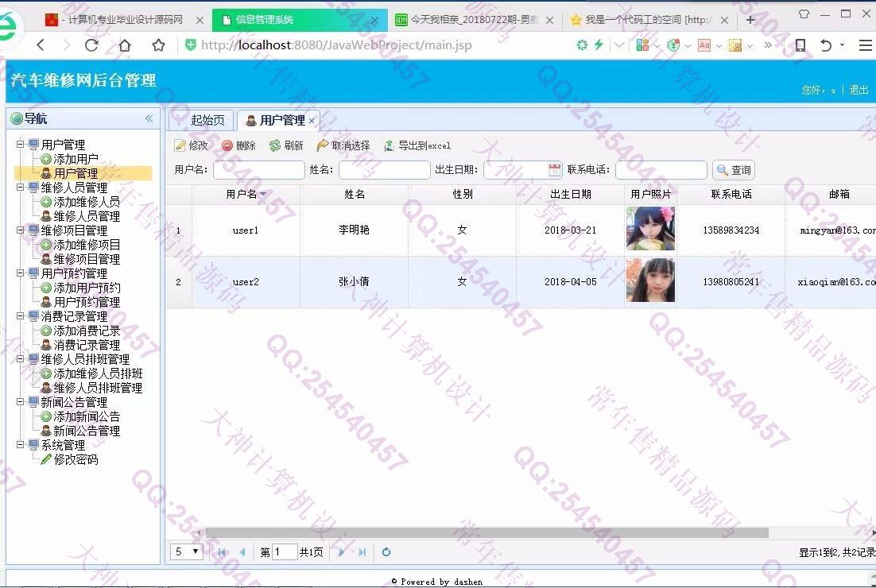Click the 联系电话 search input field

[661, 170]
